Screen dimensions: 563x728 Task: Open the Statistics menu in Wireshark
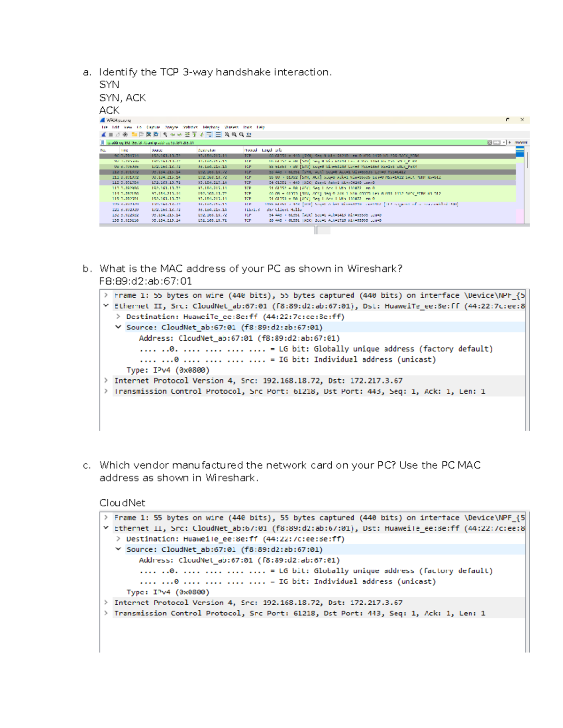[190, 128]
